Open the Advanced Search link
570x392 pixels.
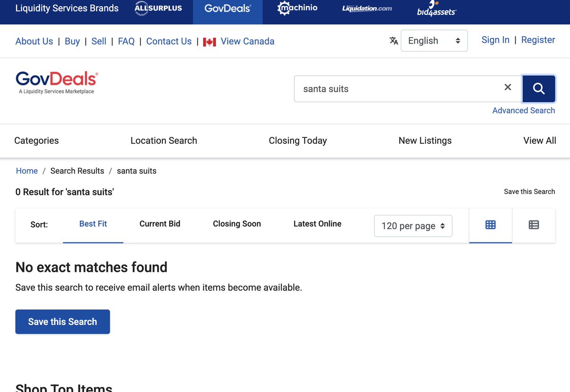523,110
